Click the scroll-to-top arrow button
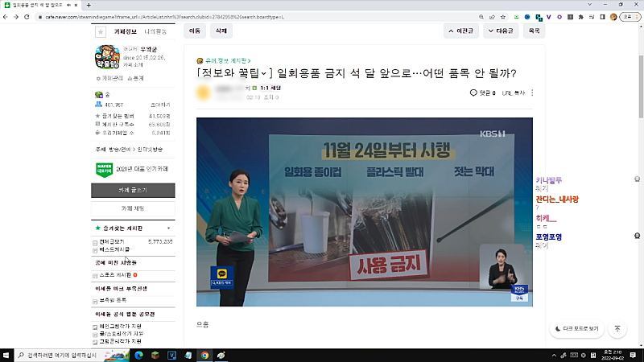Viewport: 644px width, 362px height. pos(617,328)
